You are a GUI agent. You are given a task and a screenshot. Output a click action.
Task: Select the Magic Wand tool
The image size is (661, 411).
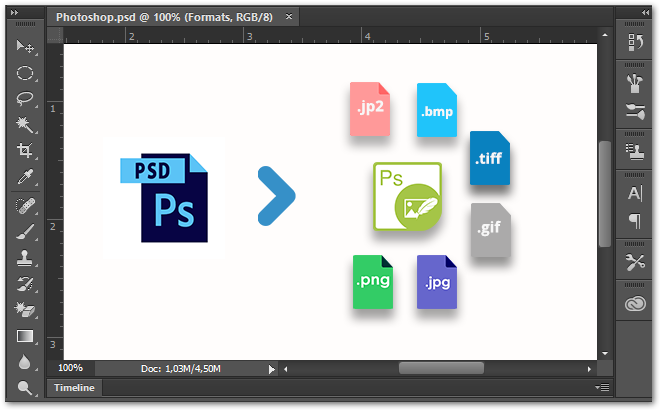click(x=25, y=125)
